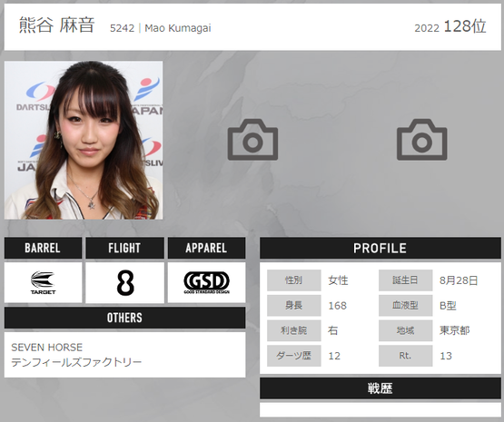
Task: Open Mao Kumagai's profile photo
Action: [x=84, y=140]
